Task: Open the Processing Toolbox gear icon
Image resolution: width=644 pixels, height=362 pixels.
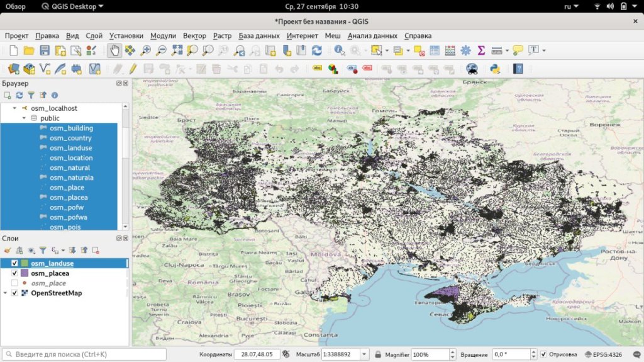Action: [x=465, y=50]
